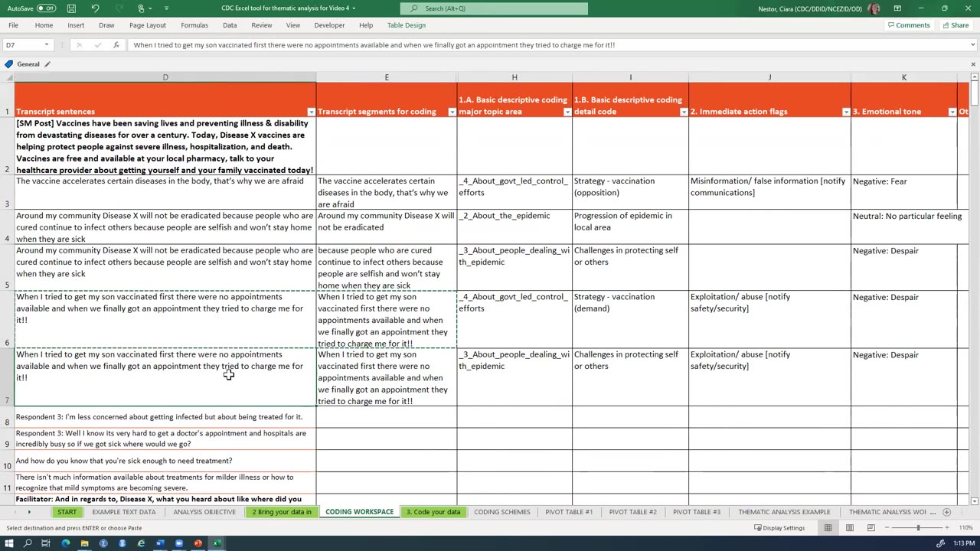The height and width of the screenshot is (551, 980).
Task: Switch to Normal view icon
Action: pos(828,528)
